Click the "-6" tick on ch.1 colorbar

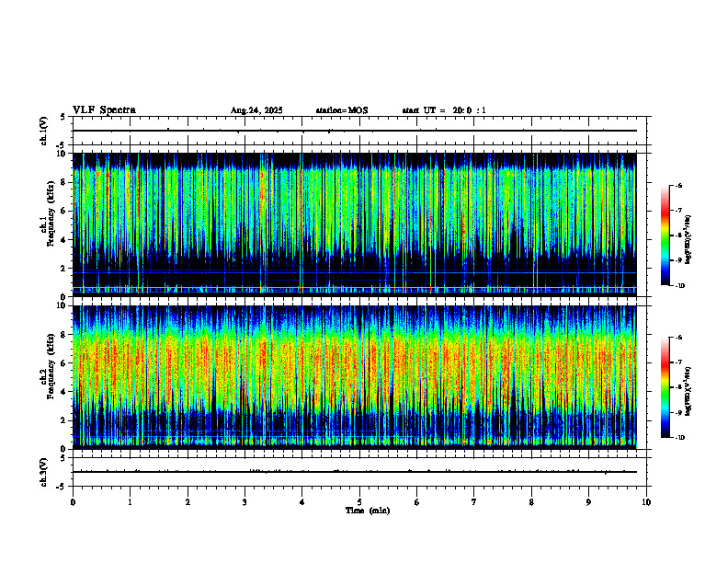(x=678, y=186)
